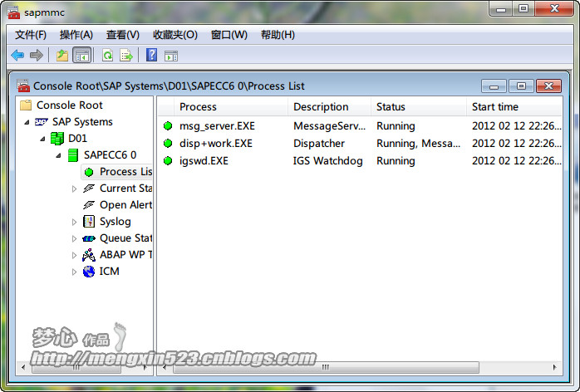The width and height of the screenshot is (580, 392).
Task: Click the Open Alerts tree icon
Action: [x=89, y=205]
